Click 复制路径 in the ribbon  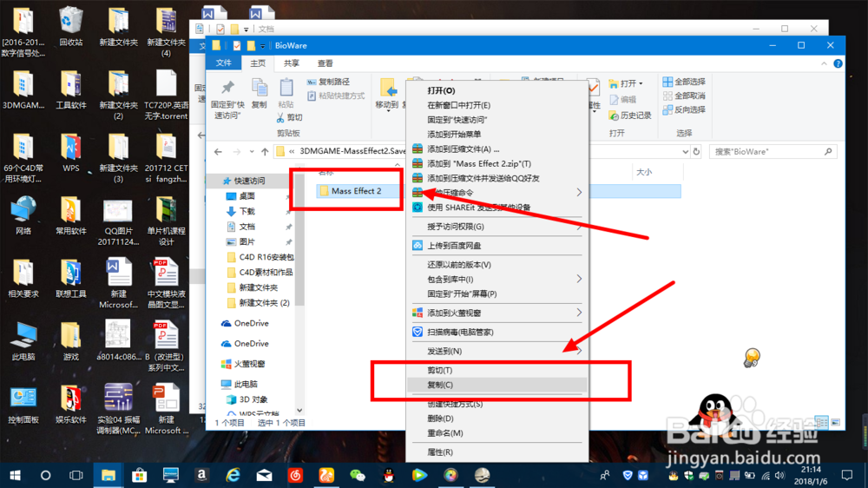pos(328,82)
